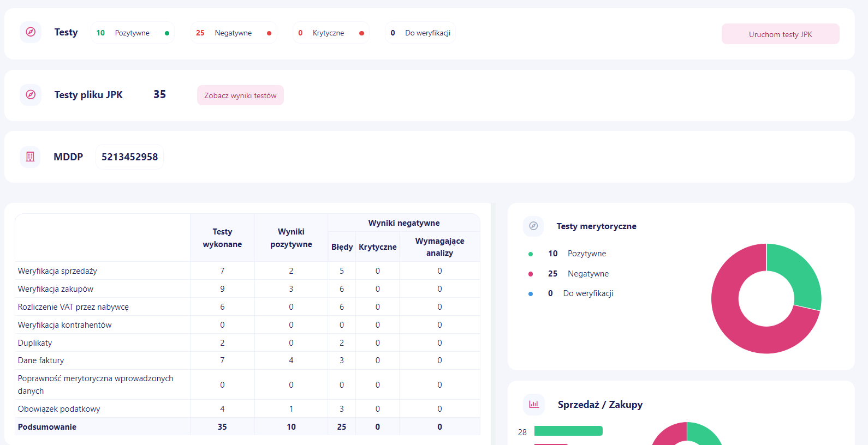Click the Testy merytoryczne card title
The width and height of the screenshot is (868, 445).
coord(596,226)
